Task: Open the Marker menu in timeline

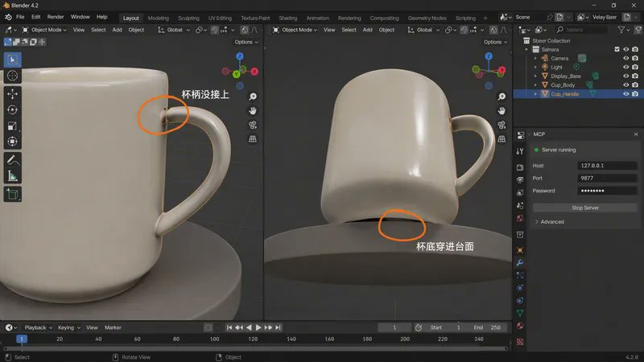Action: pos(113,327)
